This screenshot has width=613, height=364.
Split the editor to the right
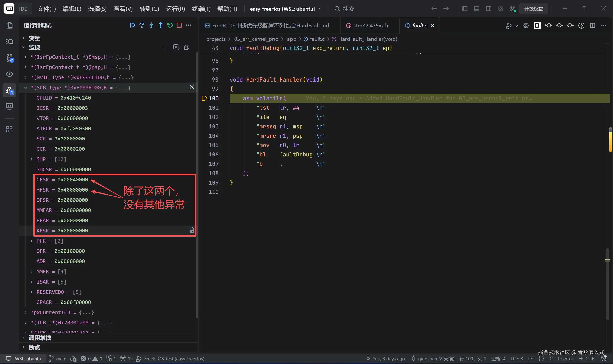pyautogui.click(x=592, y=26)
